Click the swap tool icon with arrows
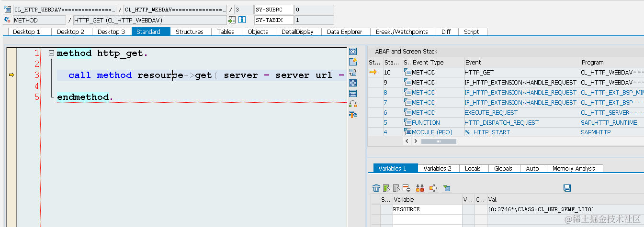This screenshot has height=227, width=644. [353, 104]
